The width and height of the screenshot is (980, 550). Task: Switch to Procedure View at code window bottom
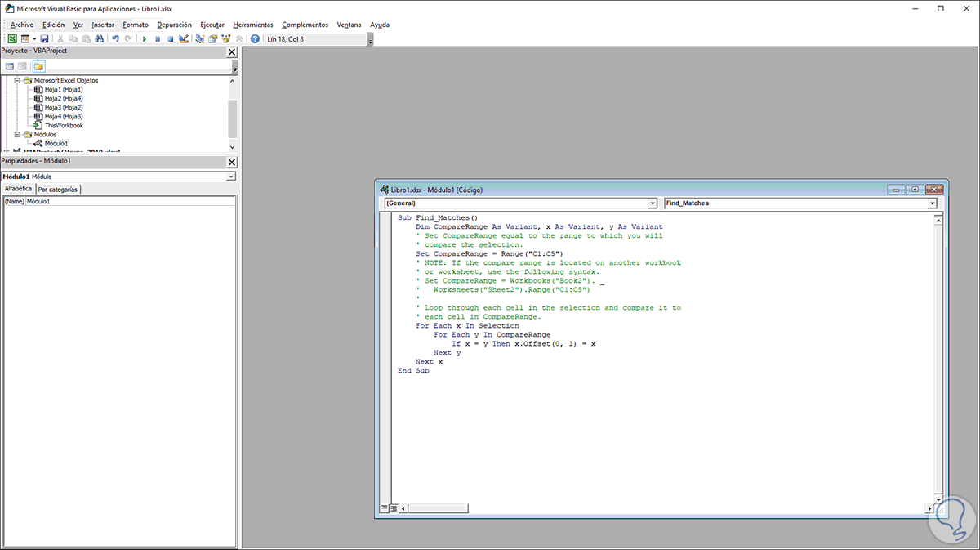pyautogui.click(x=384, y=508)
